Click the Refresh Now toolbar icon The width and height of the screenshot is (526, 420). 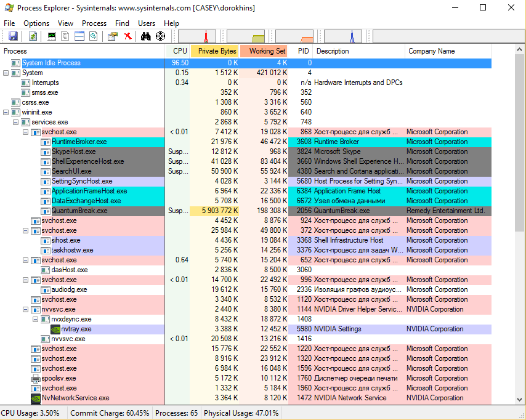[x=33, y=36]
